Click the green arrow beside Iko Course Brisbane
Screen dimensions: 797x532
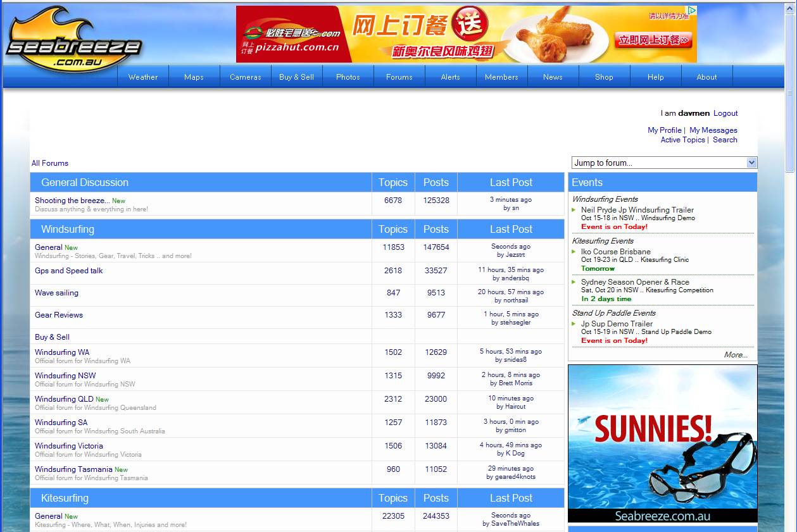click(574, 252)
